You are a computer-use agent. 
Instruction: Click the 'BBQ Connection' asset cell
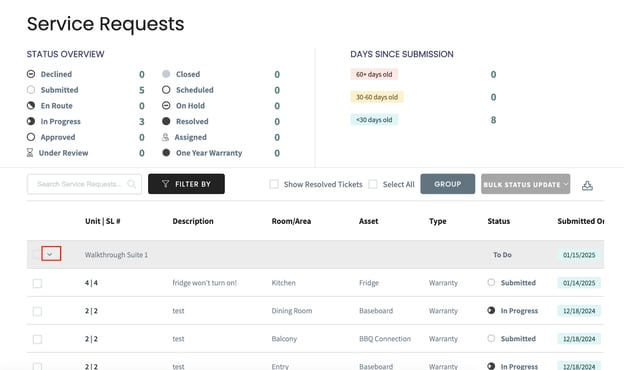click(x=385, y=339)
